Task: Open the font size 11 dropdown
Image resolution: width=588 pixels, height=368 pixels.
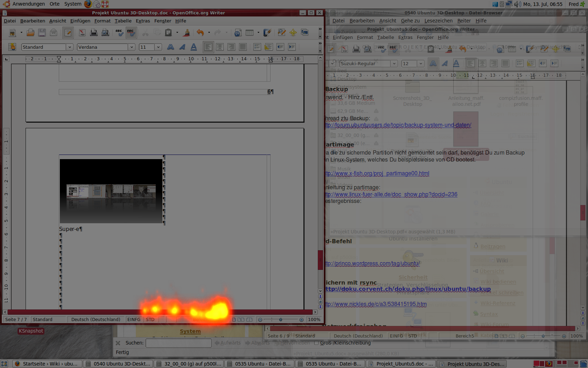Action: [x=158, y=47]
